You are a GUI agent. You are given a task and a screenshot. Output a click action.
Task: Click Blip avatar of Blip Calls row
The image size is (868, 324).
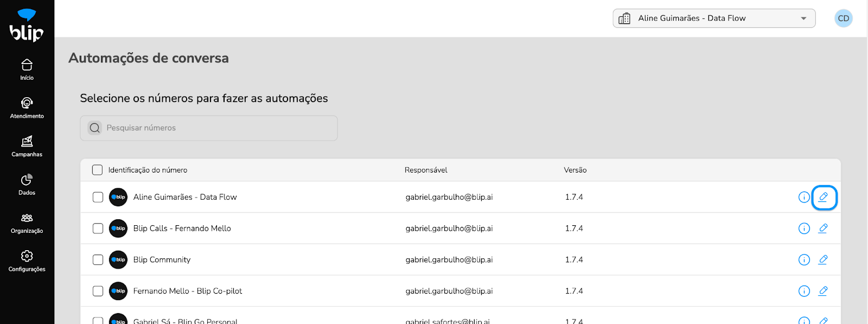(x=118, y=228)
